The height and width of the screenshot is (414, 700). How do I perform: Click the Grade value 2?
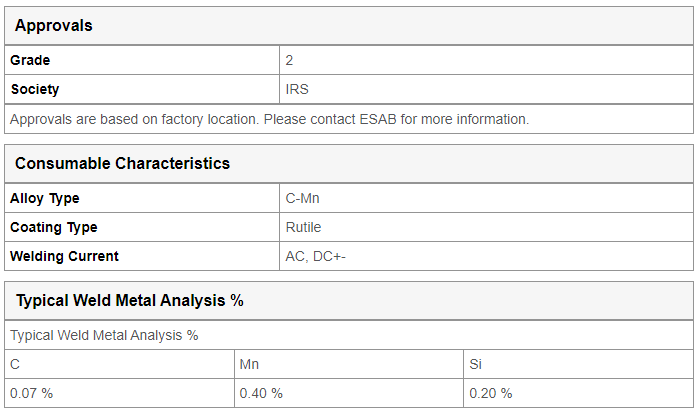tap(289, 60)
